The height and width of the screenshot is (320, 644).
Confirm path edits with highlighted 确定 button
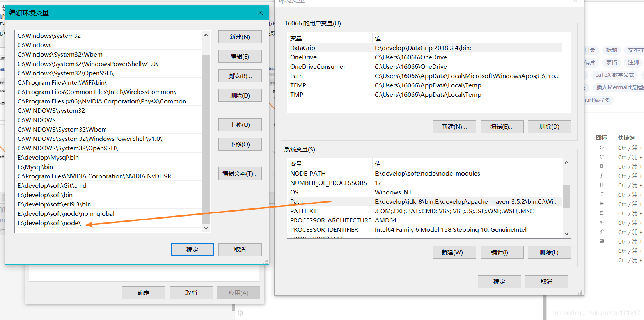192,250
